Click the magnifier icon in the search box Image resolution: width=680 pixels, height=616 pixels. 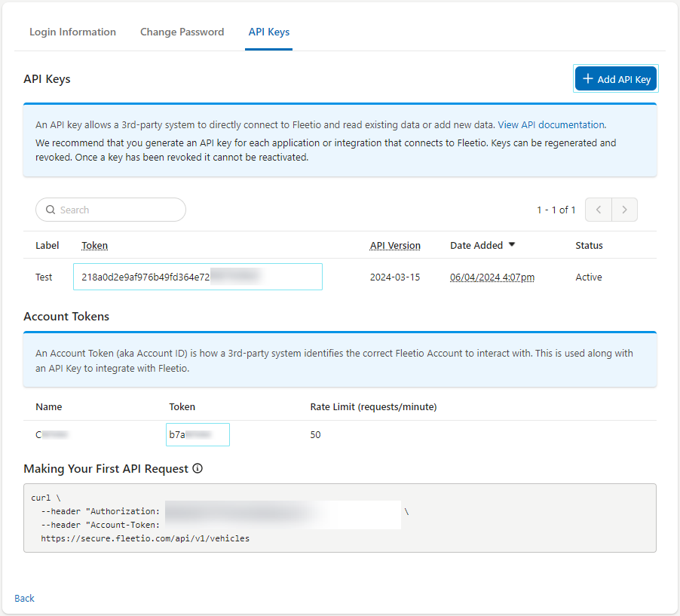click(x=51, y=210)
